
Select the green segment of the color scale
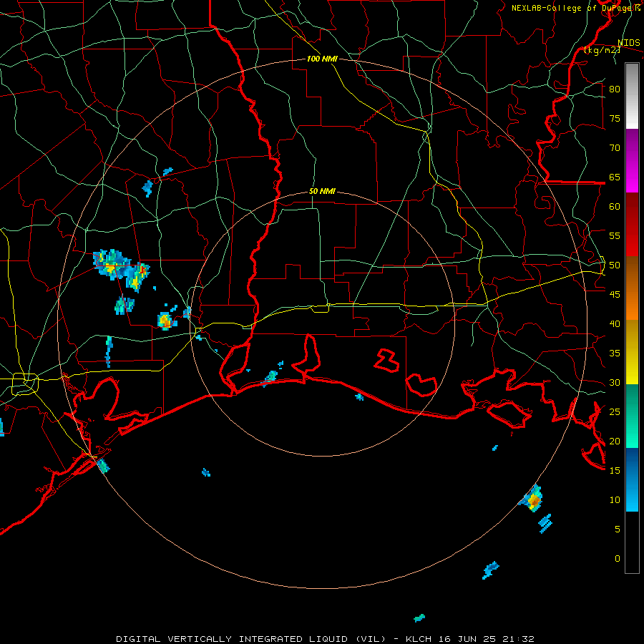click(632, 416)
